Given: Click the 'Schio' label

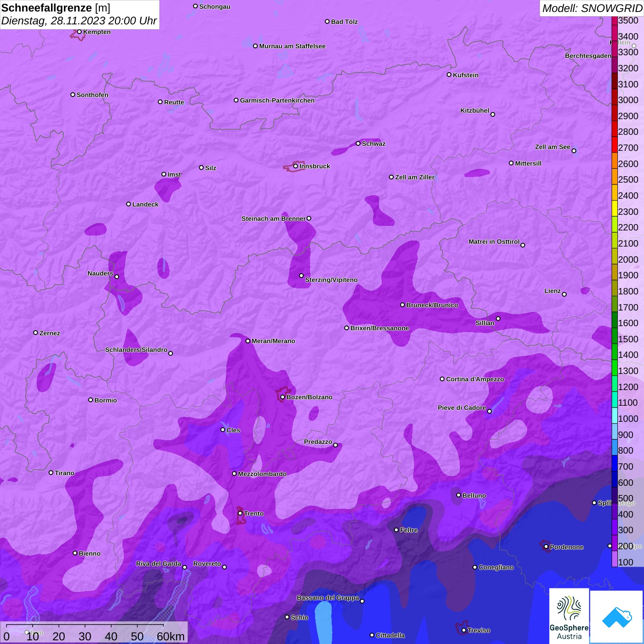Looking at the screenshot, I should [299, 617].
